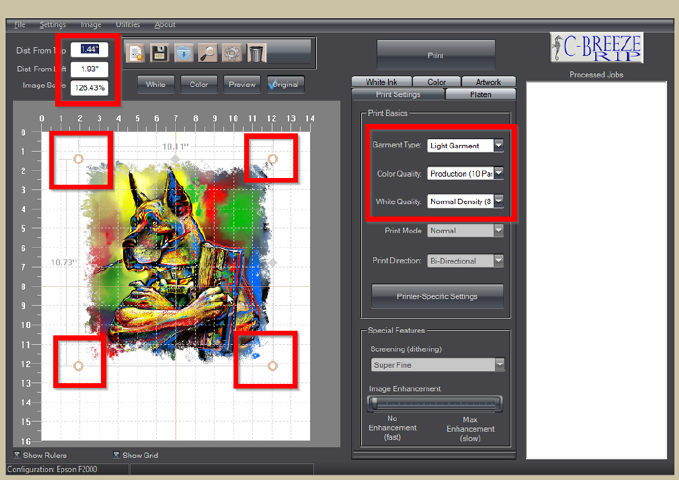679x480 pixels.
Task: Click the Print button
Action: 436,55
